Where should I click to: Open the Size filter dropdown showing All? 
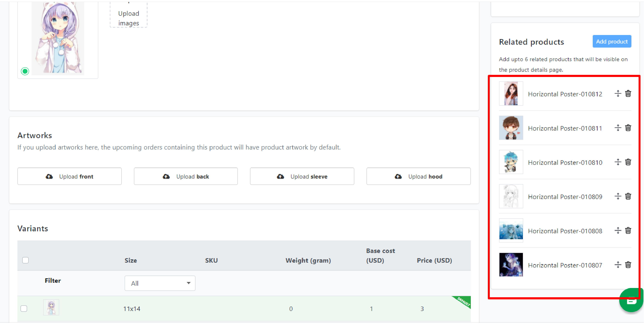click(160, 283)
